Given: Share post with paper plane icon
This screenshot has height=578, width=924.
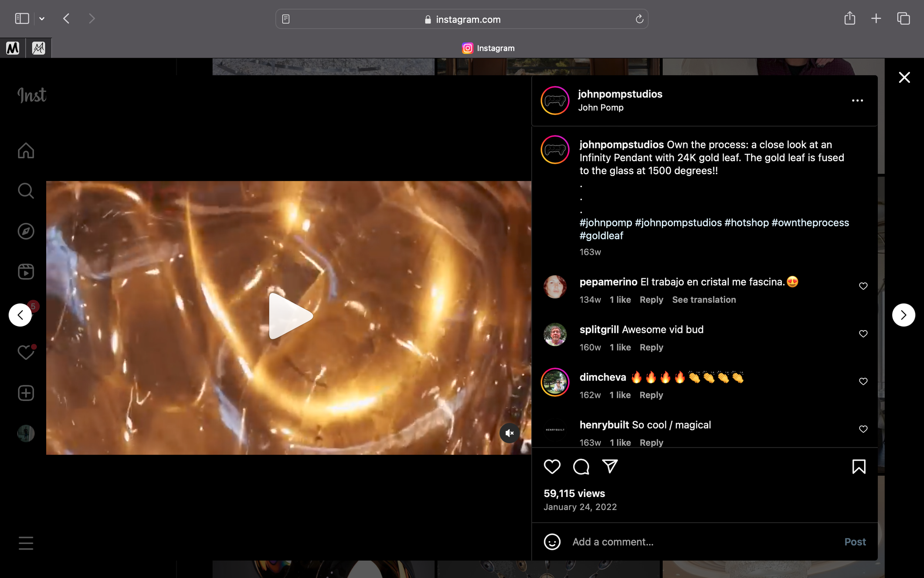Looking at the screenshot, I should click(x=610, y=466).
